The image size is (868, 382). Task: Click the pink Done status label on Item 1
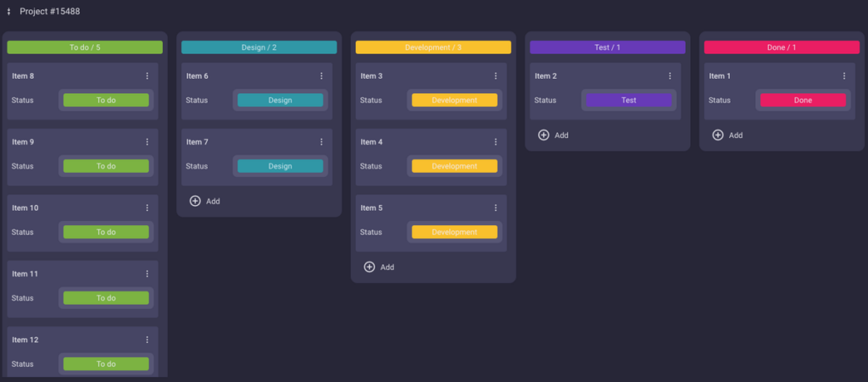803,100
